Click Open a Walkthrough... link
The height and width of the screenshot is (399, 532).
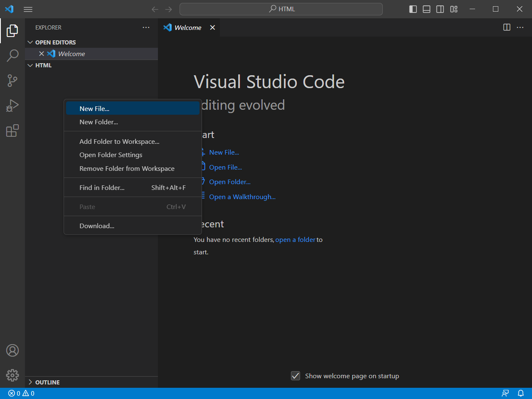coord(242,197)
